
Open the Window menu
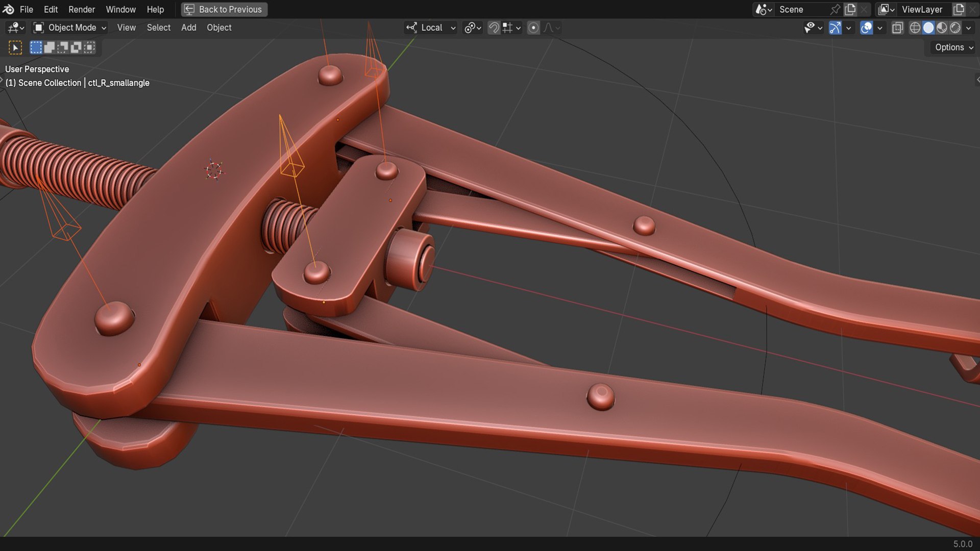120,9
